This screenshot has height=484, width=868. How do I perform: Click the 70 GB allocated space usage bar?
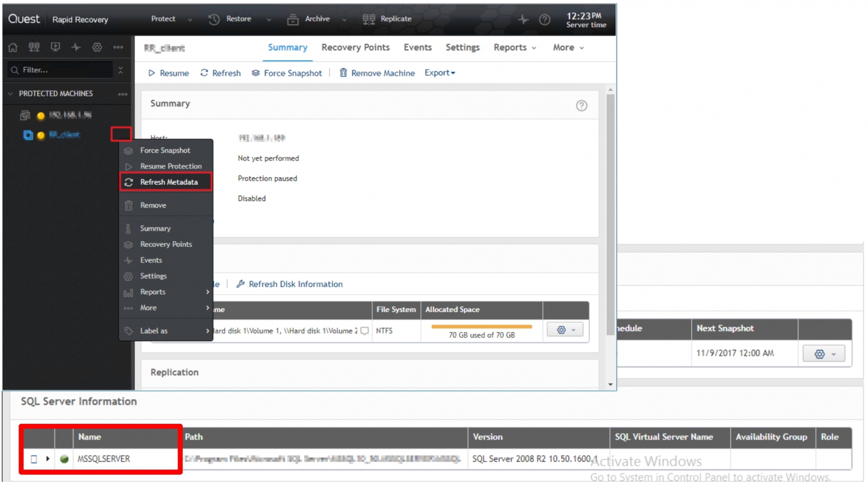(482, 327)
